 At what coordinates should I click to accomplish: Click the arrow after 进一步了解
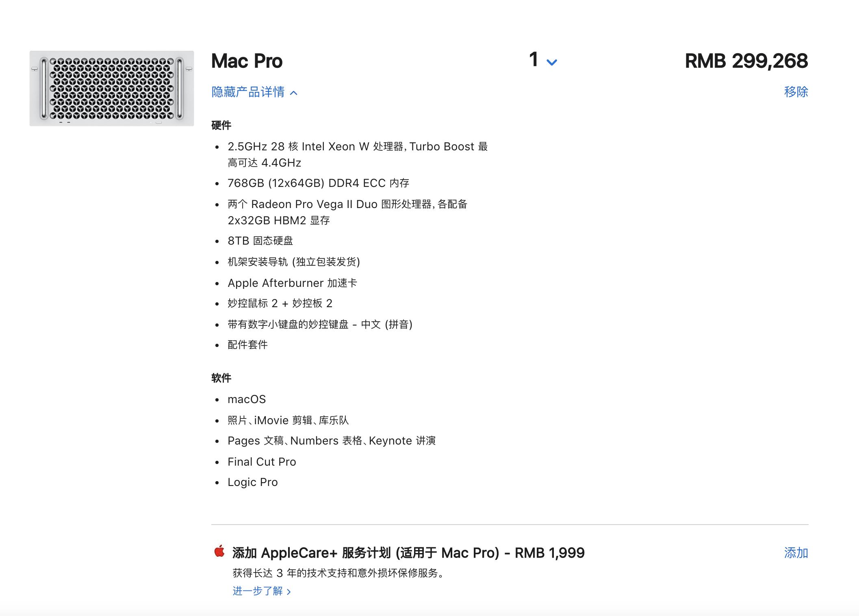click(x=289, y=592)
